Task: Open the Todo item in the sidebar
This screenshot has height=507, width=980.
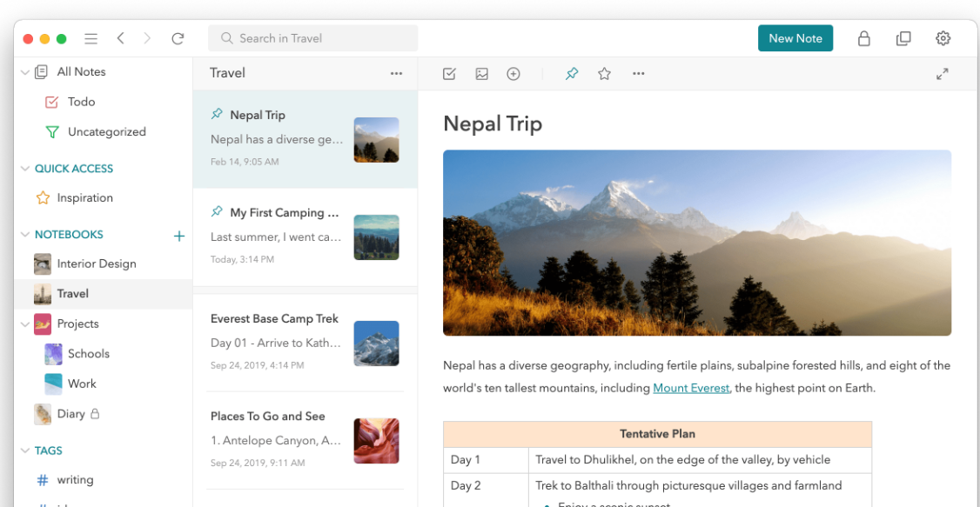Action: [x=81, y=102]
